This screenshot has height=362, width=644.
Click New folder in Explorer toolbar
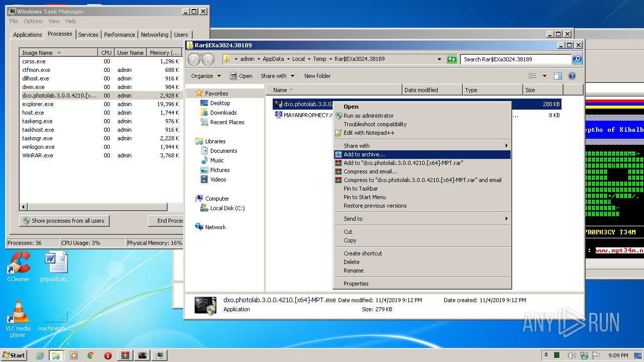(317, 76)
